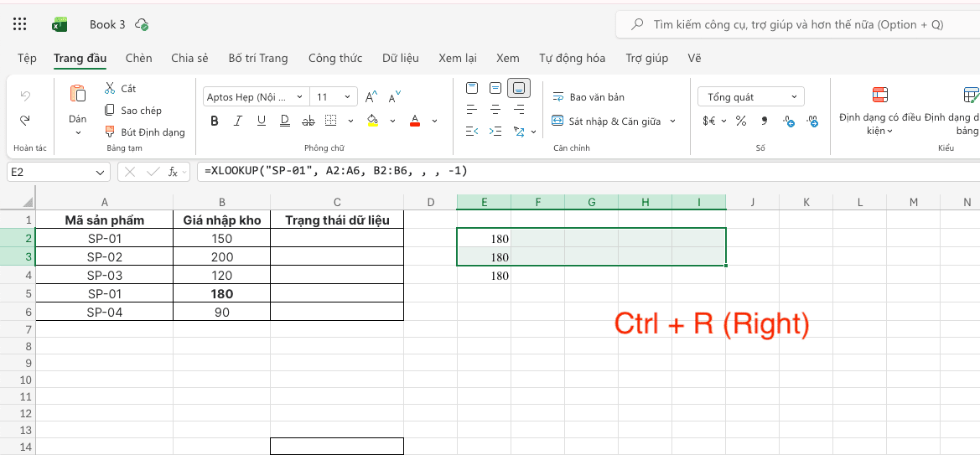The height and width of the screenshot is (455, 980).
Task: Switch to the Công thức tab
Action: 335,58
